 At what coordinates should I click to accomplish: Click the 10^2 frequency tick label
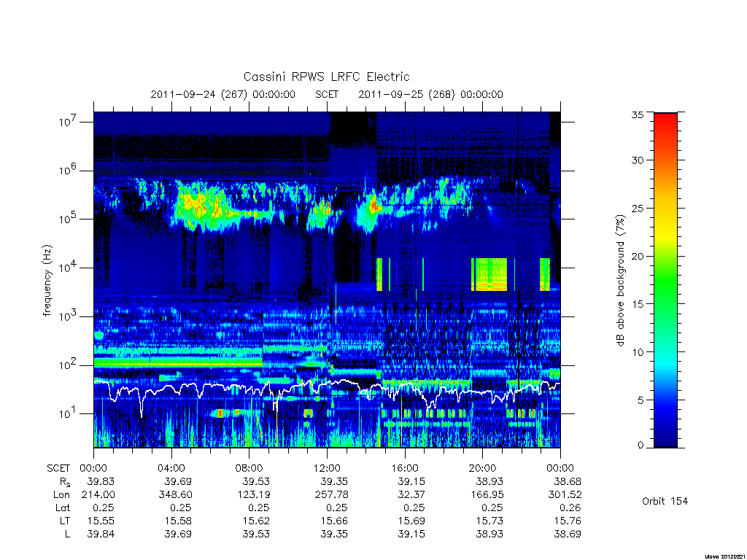pyautogui.click(x=69, y=365)
